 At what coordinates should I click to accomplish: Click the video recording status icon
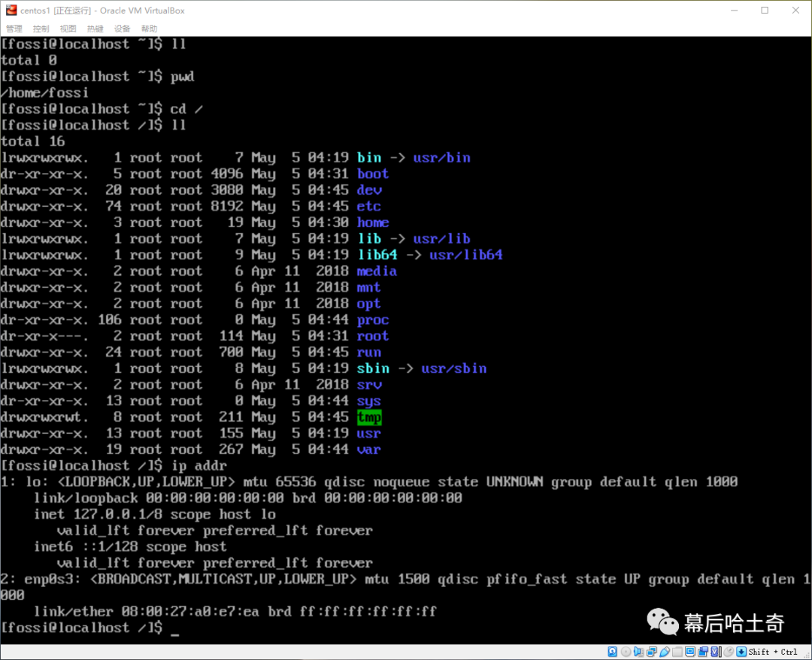[x=702, y=652]
